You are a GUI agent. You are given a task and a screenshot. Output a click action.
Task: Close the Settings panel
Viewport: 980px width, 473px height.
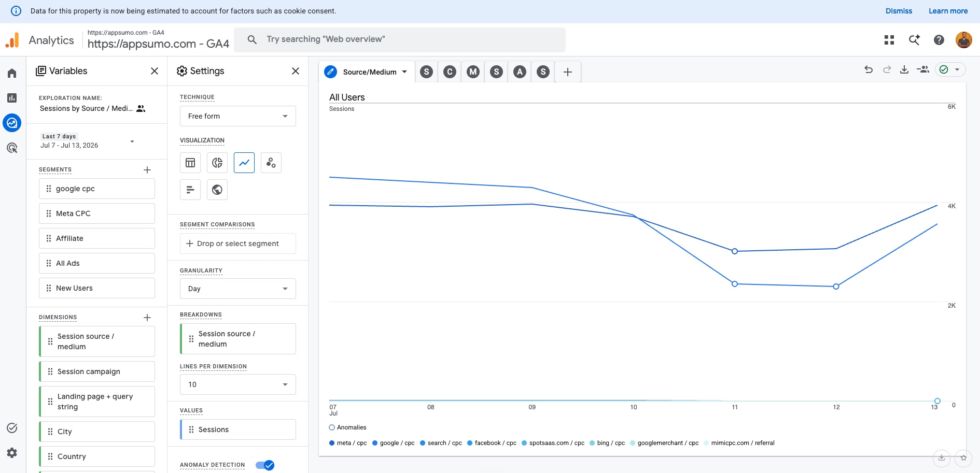(296, 71)
